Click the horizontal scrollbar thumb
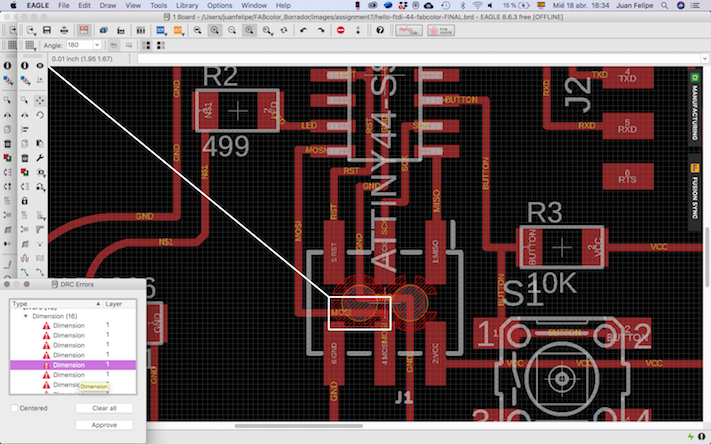The width and height of the screenshot is (711, 444). (298, 426)
